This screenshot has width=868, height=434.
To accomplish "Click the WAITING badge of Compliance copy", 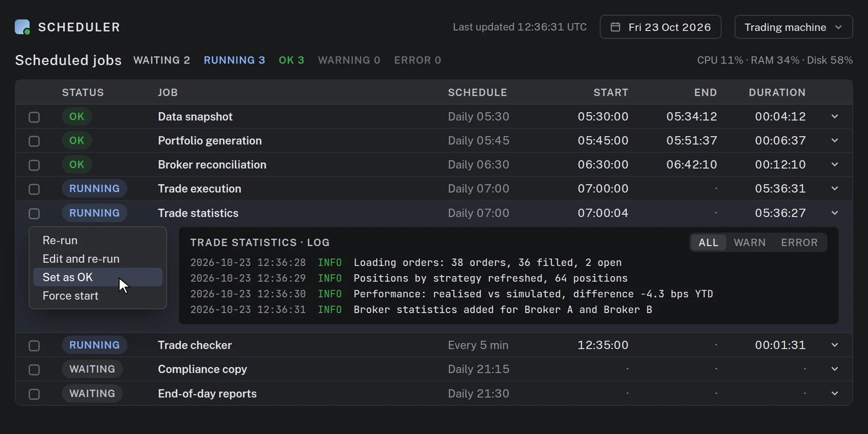I will coord(92,369).
